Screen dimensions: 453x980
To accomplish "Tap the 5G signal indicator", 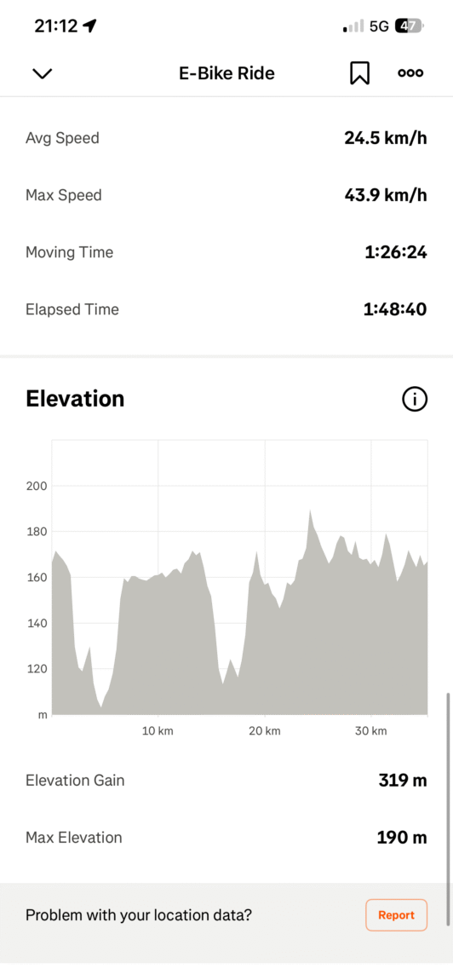I will pos(379,26).
